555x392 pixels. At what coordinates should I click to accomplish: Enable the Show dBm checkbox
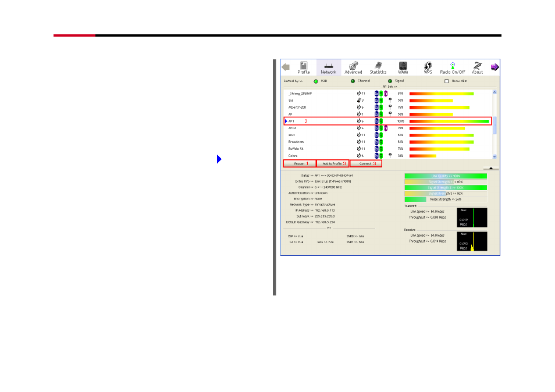tap(446, 81)
